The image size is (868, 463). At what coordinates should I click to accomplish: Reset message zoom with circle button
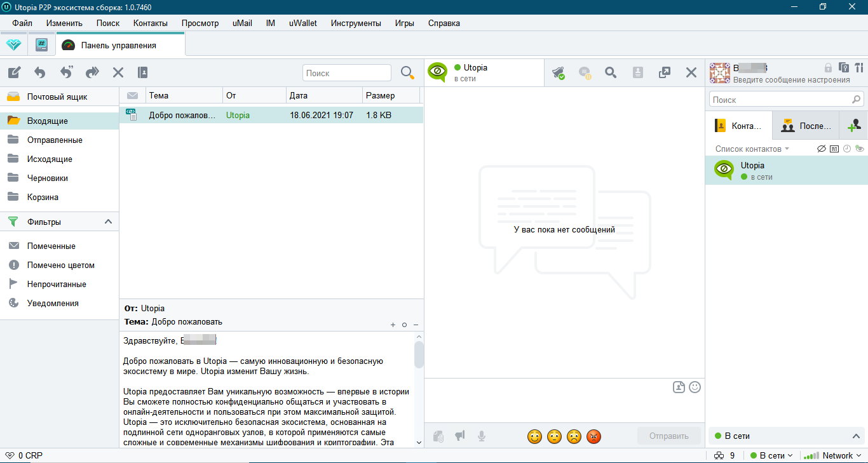point(404,325)
